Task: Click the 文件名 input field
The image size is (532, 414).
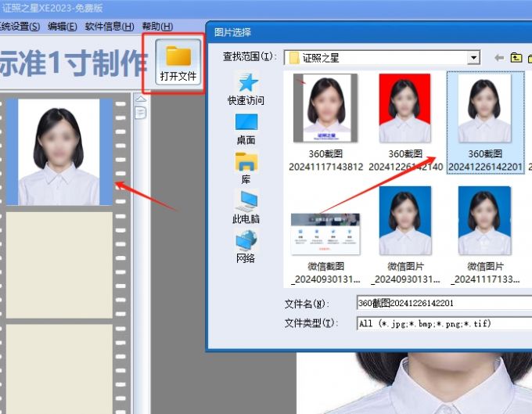Action: 444,303
